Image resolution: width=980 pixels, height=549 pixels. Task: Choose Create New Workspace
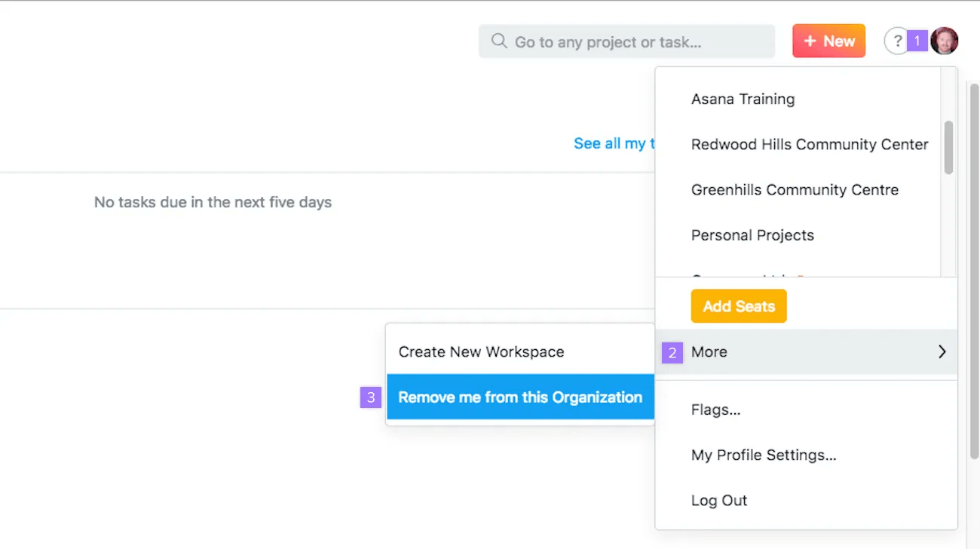point(481,351)
